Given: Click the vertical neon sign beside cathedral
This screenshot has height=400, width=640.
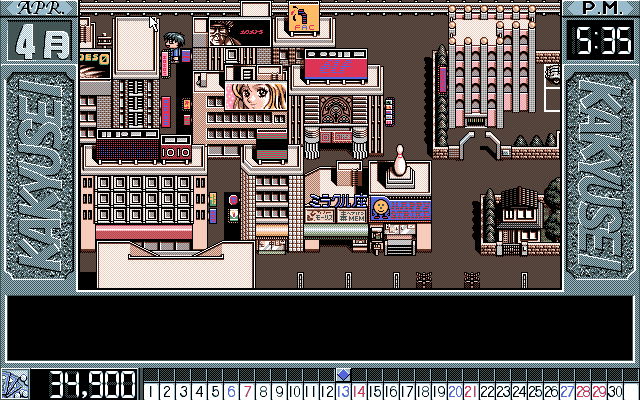Looking at the screenshot, I should click(390, 111).
